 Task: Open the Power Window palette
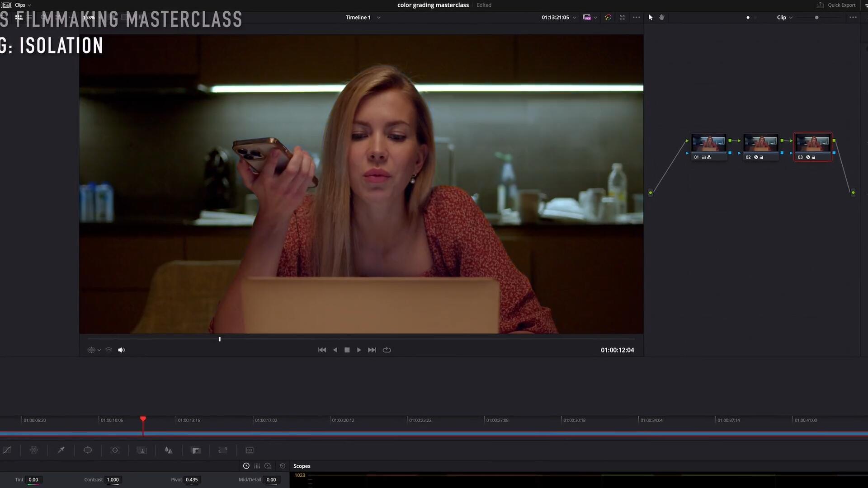point(88,450)
